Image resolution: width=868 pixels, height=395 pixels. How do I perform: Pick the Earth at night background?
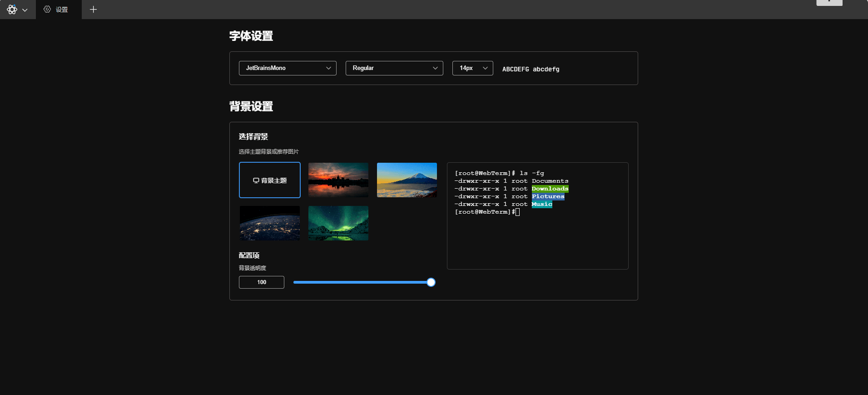tap(270, 223)
